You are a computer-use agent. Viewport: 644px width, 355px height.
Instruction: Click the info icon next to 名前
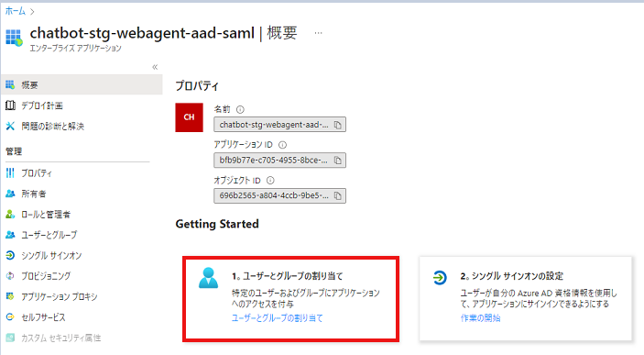240,109
